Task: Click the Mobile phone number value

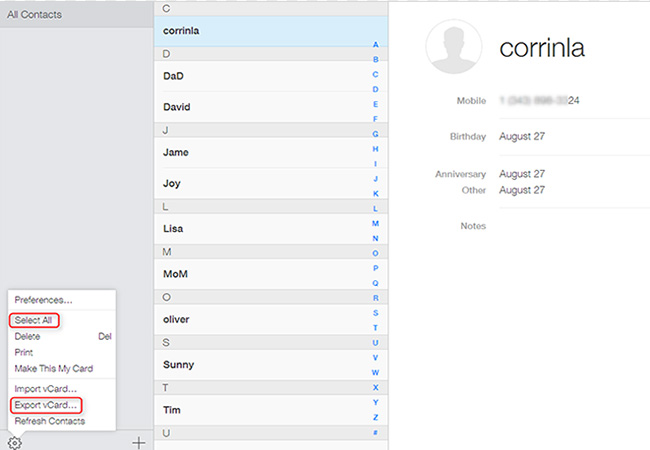Action: [539, 100]
